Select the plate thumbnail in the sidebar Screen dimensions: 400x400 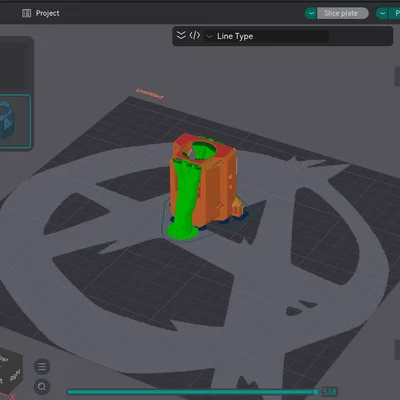pos(14,121)
